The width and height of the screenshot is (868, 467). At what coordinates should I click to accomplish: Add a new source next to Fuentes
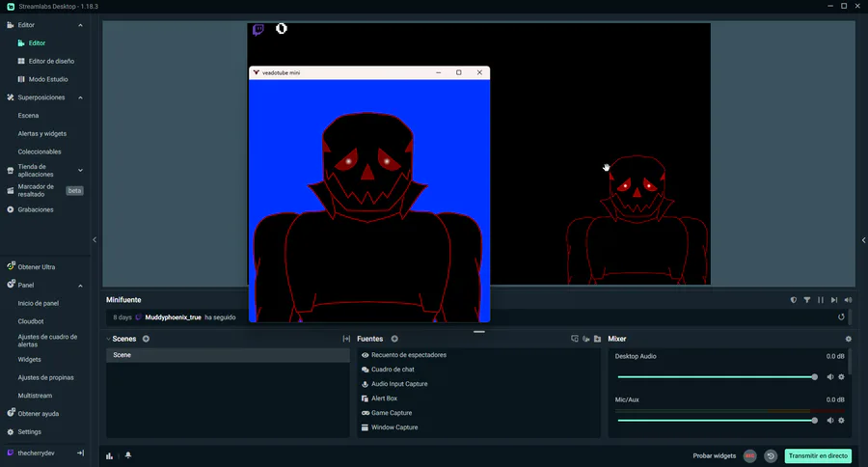tap(394, 339)
